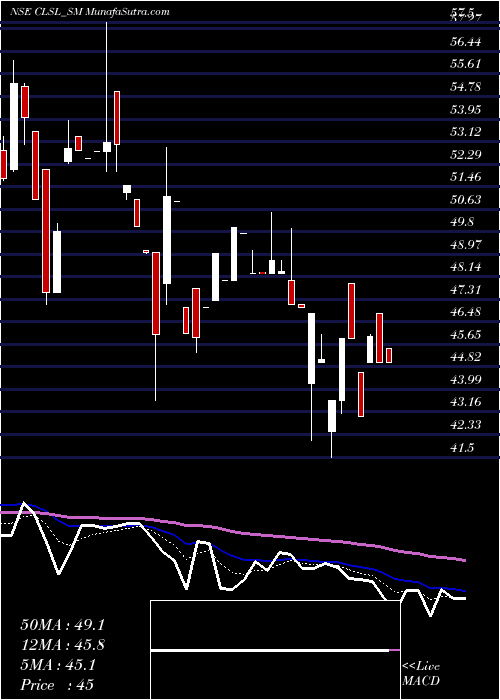
Task: Select the 48.14 price axis label
Action: (465, 267)
